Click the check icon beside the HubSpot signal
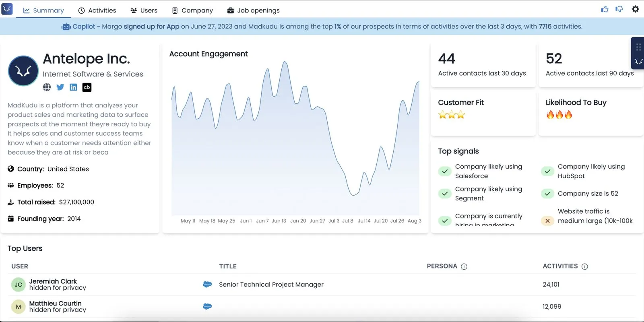Viewport: 644px width, 322px height. (x=547, y=171)
